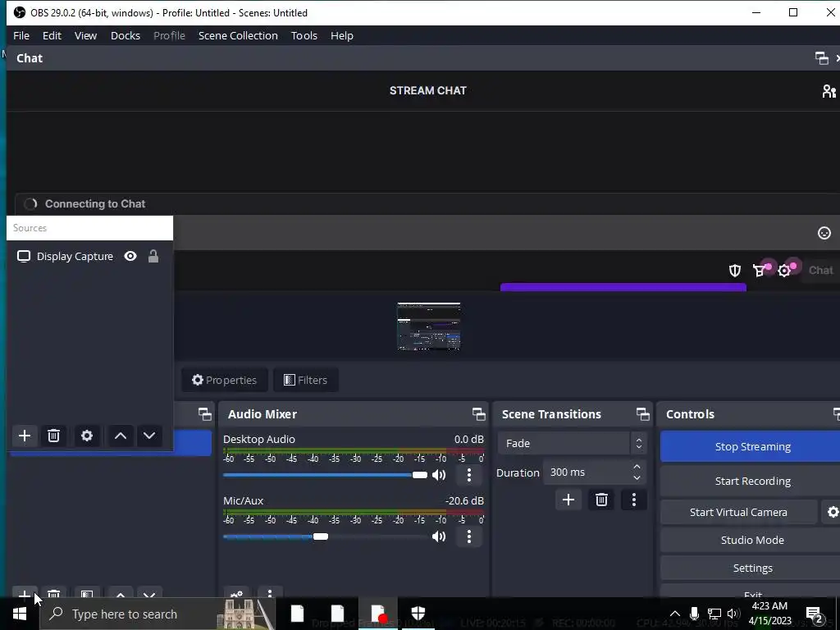Click the taskbar search box
Viewport: 840px width, 630px height.
click(158, 614)
